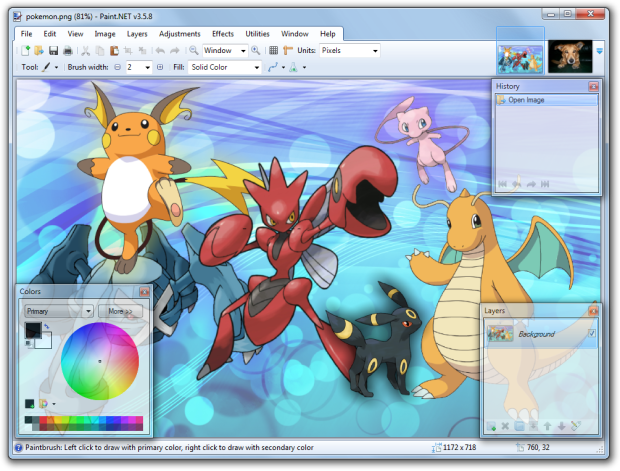Click the Open file folder icon
This screenshot has height=471, width=620.
click(39, 50)
